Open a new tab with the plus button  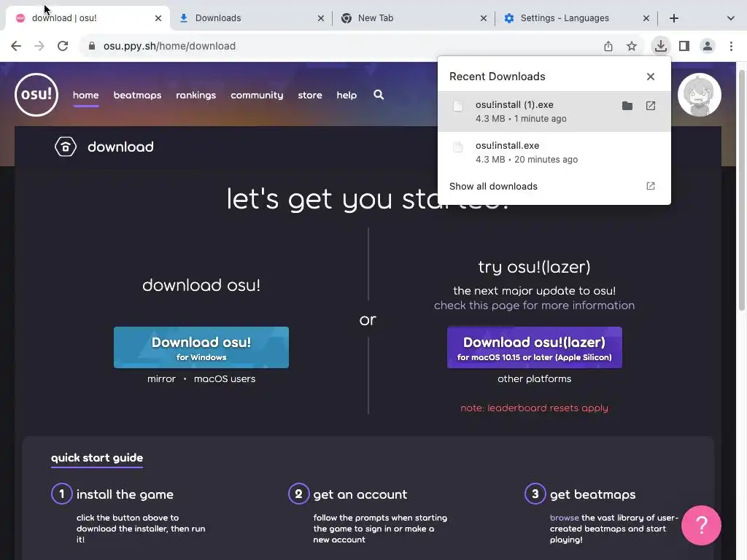(x=674, y=18)
